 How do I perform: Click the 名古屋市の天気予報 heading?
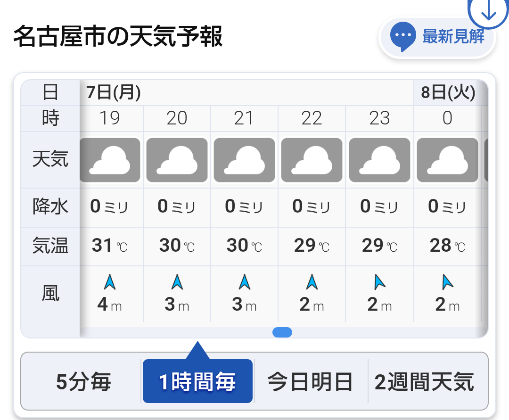coord(118,36)
